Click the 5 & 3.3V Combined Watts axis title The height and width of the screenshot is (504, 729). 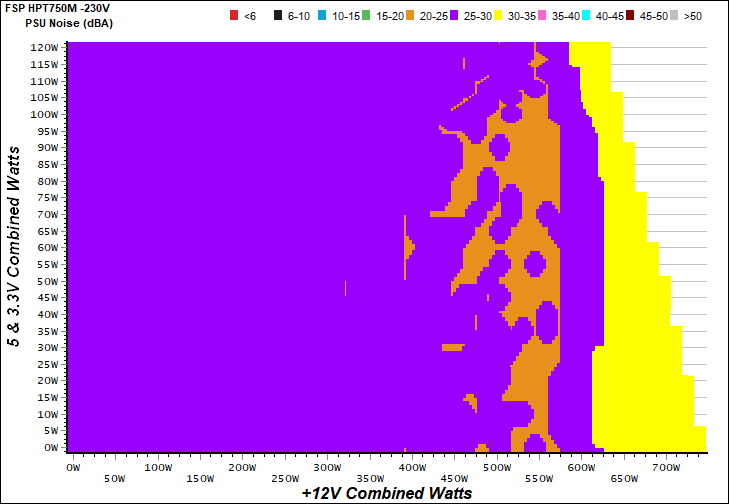coord(14,245)
